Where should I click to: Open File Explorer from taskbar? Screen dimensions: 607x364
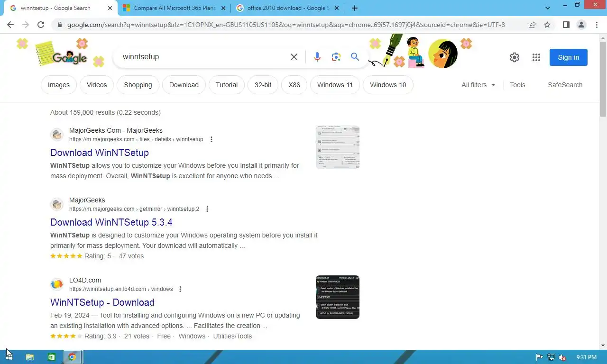pos(29,357)
